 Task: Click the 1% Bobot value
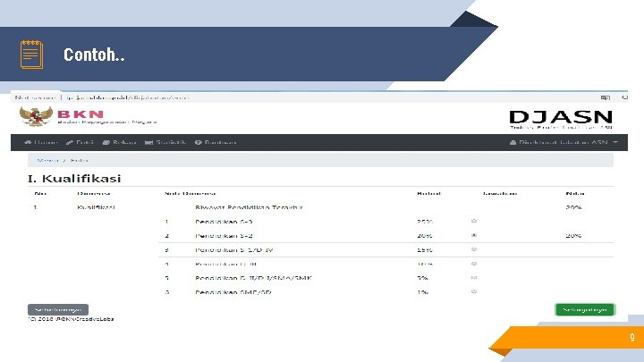click(422, 292)
